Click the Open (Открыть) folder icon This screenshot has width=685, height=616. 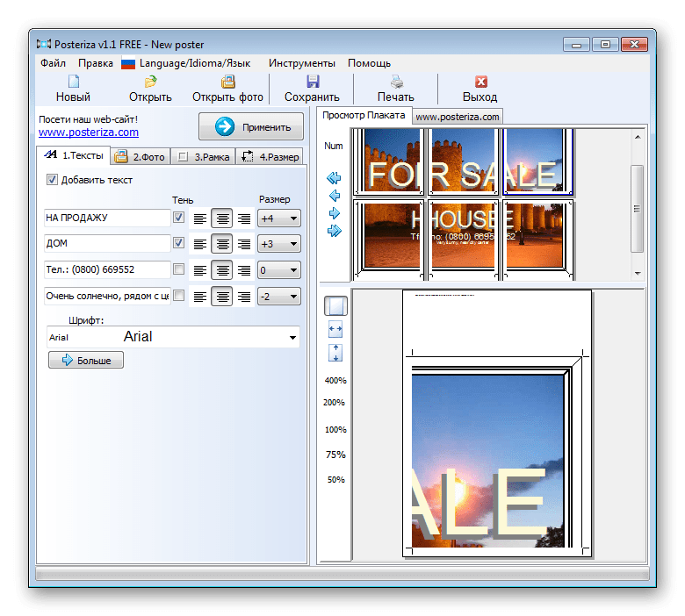tap(150, 82)
